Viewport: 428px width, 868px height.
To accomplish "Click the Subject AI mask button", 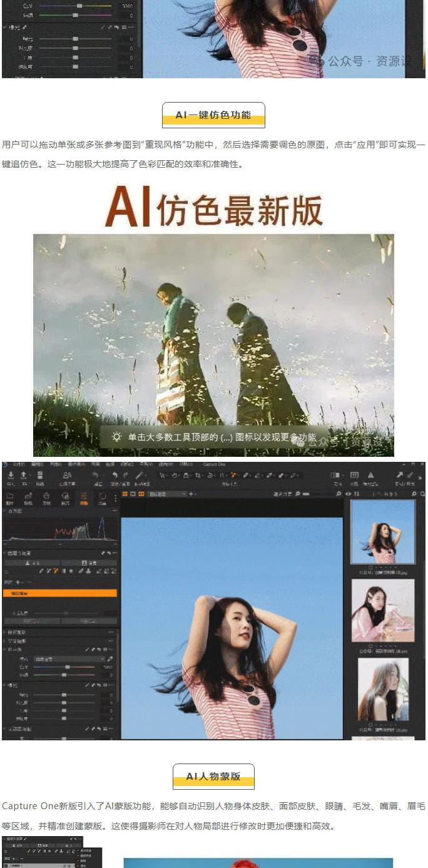I will [x=32, y=563].
